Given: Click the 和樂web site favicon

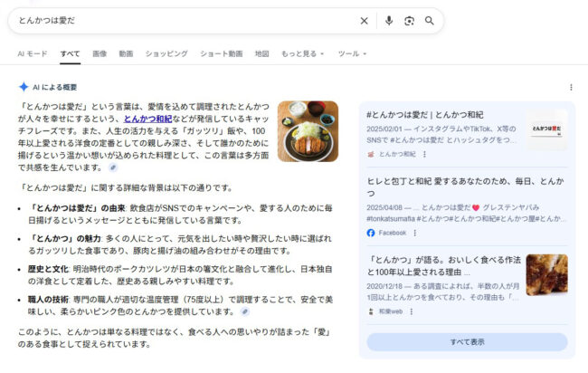Looking at the screenshot, I should point(371,311).
